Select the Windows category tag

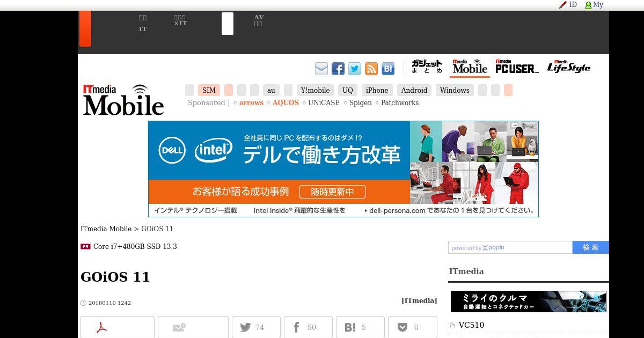455,90
